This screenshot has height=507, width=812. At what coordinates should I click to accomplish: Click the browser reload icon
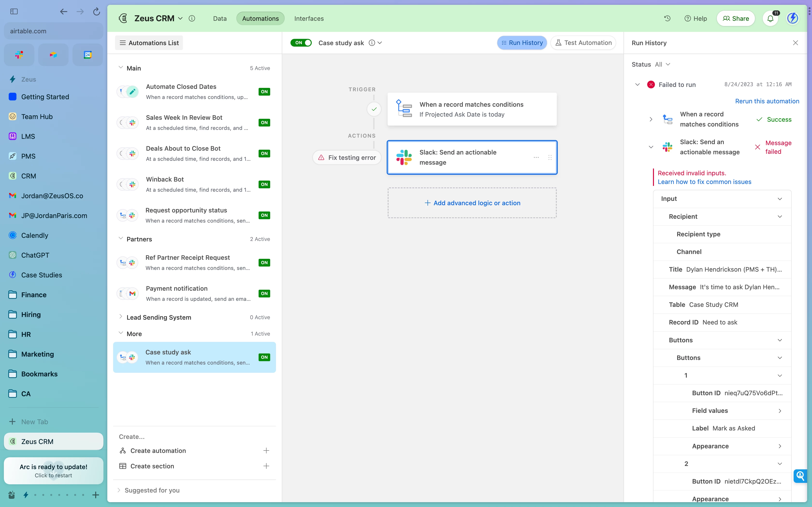[x=96, y=12]
